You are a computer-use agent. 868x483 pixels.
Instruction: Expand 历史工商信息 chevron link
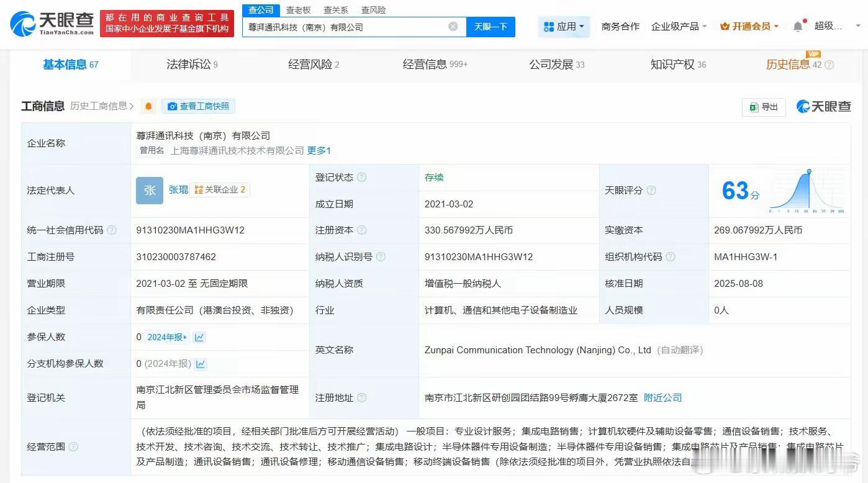(102, 106)
